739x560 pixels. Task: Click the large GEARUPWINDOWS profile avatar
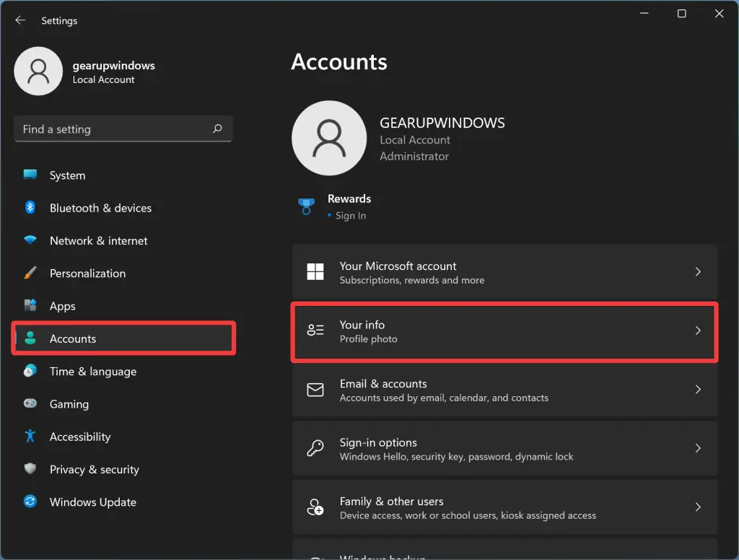tap(329, 138)
